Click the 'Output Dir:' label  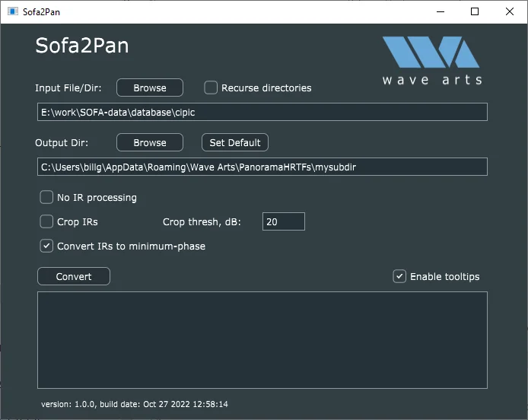pyautogui.click(x=62, y=143)
